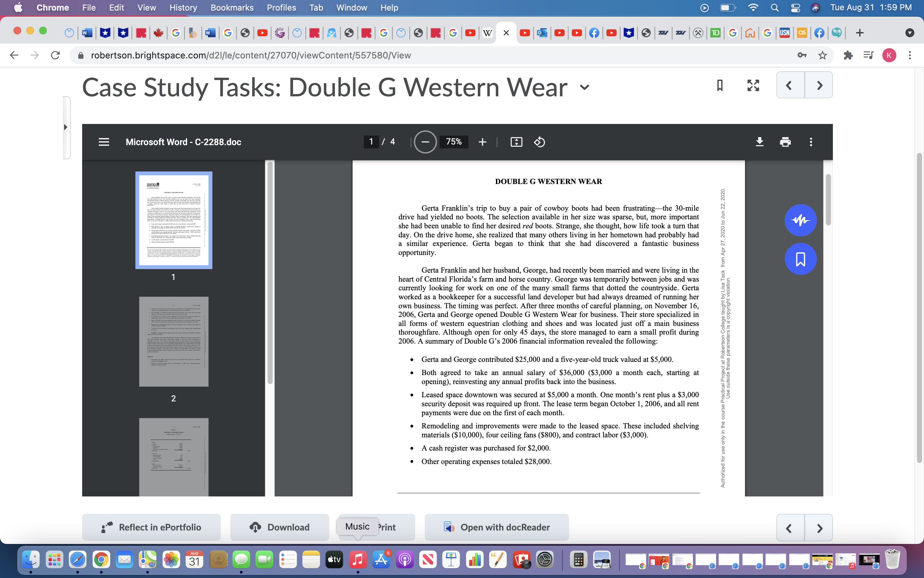Click the address bar URL

click(251, 56)
